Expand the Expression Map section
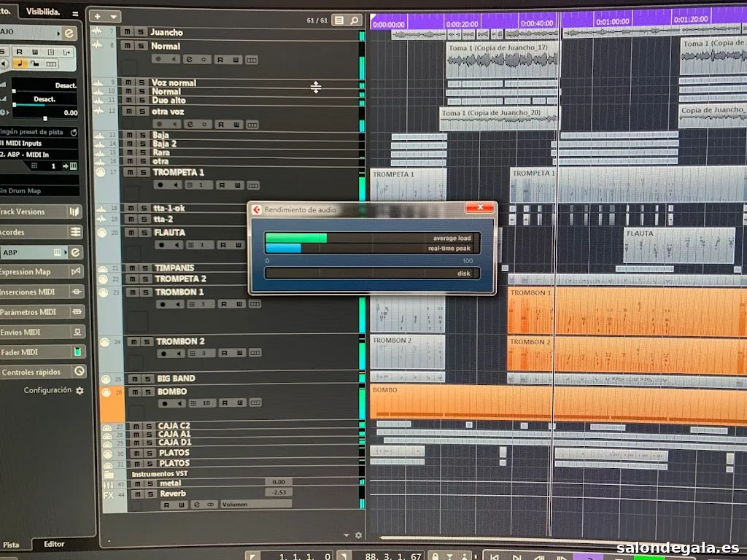 42,271
